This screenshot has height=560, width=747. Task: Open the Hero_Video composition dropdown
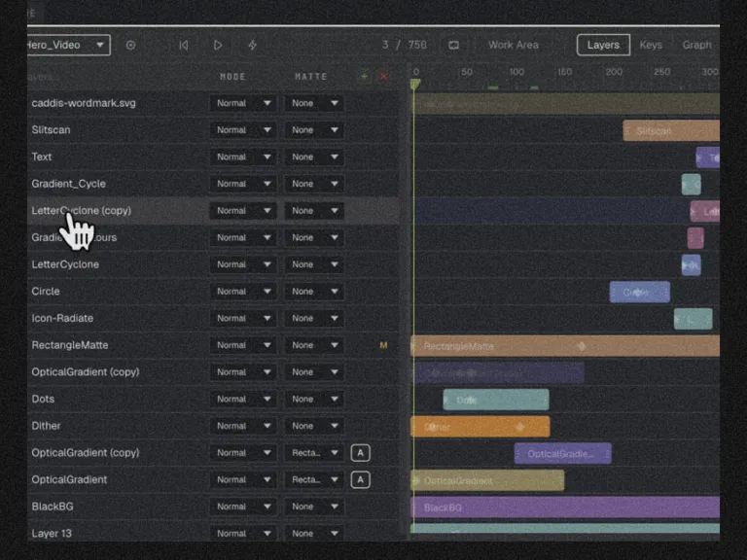pos(69,45)
